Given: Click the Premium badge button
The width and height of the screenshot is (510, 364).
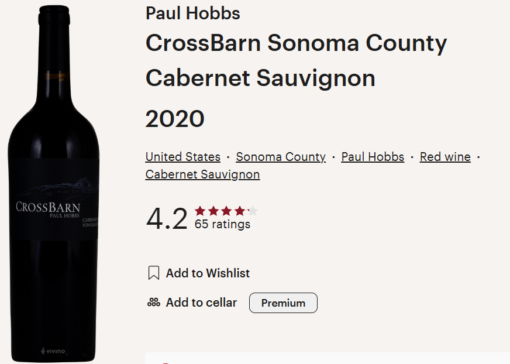Looking at the screenshot, I should (x=283, y=303).
